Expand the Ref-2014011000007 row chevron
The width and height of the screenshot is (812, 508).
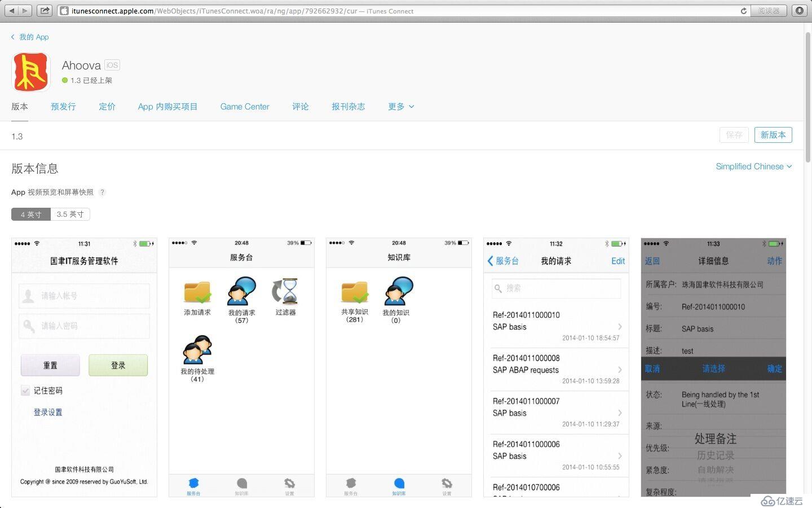pos(620,413)
